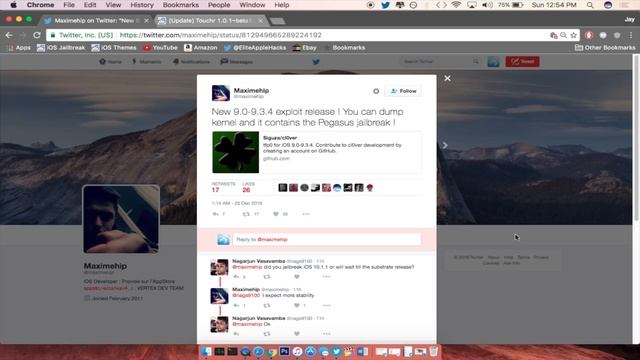
Task: Click the volume icon in menu bar
Action: click(x=487, y=5)
